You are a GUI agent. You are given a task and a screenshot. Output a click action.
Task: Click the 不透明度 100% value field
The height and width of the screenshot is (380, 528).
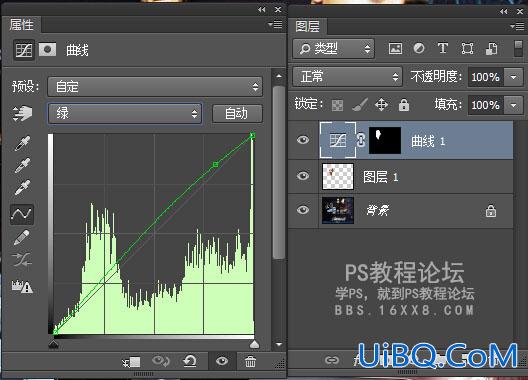[485, 77]
